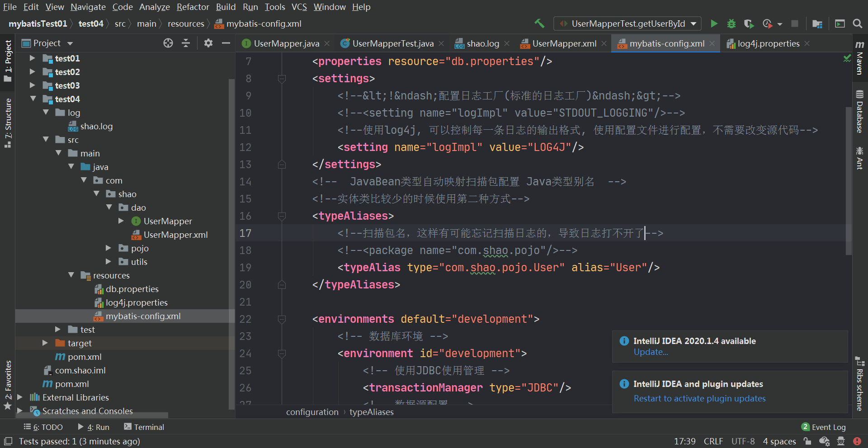Build the project with the hammer icon

539,23
